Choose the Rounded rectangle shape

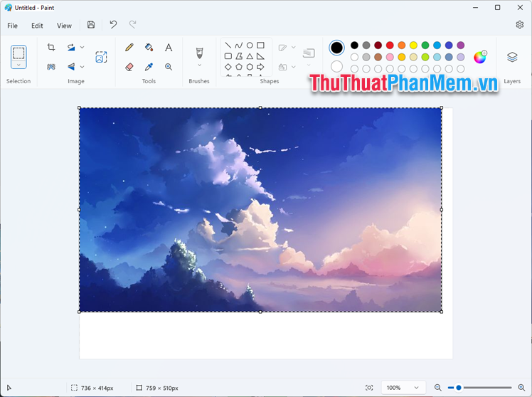pyautogui.click(x=228, y=56)
